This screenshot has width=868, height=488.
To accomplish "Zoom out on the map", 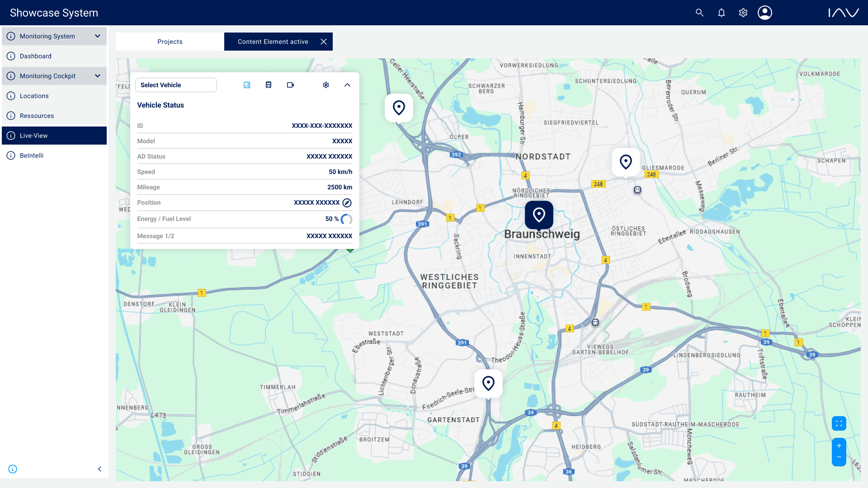I will pyautogui.click(x=839, y=457).
